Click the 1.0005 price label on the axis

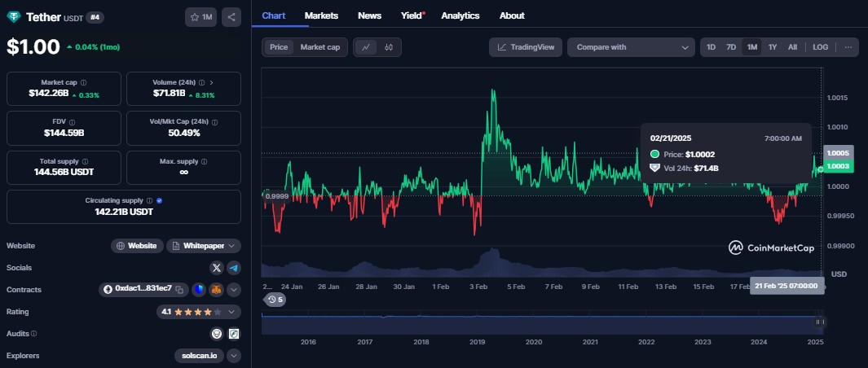point(837,153)
